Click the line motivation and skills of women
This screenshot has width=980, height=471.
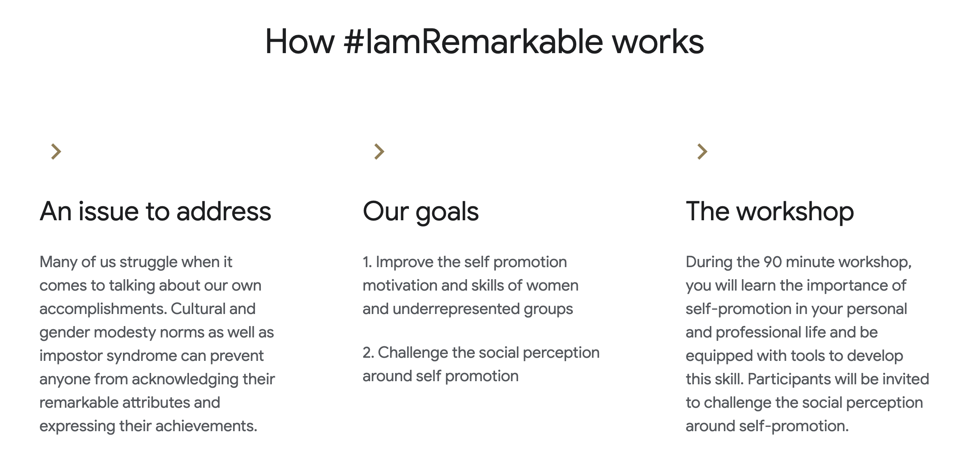click(x=470, y=285)
